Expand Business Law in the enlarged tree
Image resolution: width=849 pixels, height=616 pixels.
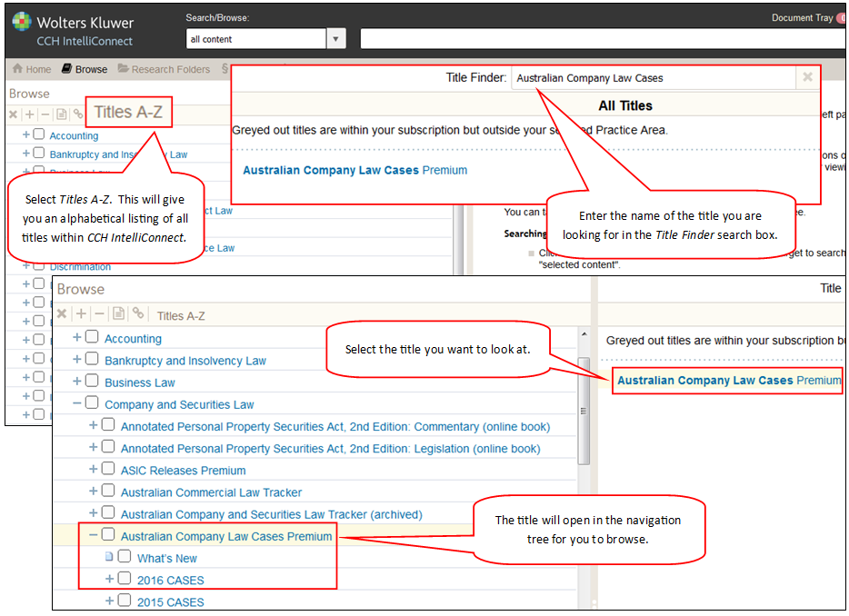77,381
